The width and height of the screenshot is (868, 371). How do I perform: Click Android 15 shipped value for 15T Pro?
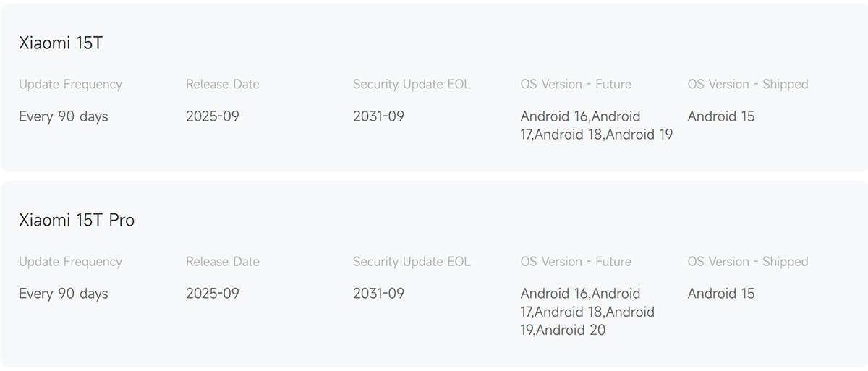721,294
